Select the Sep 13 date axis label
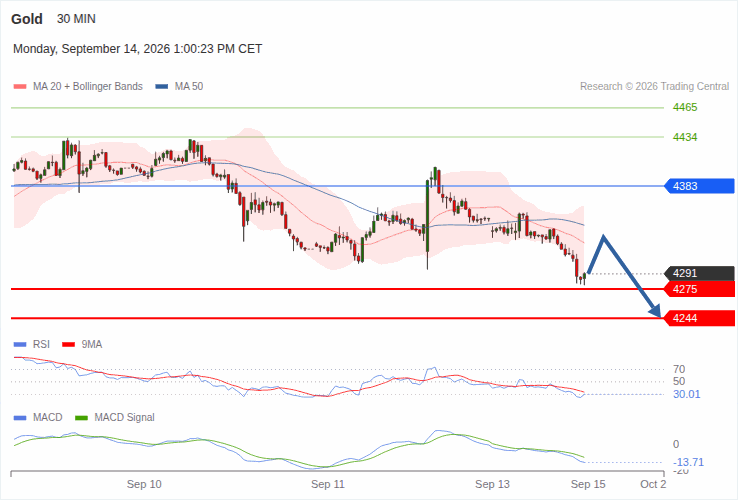Image resolution: width=738 pixels, height=500 pixels. point(492,484)
